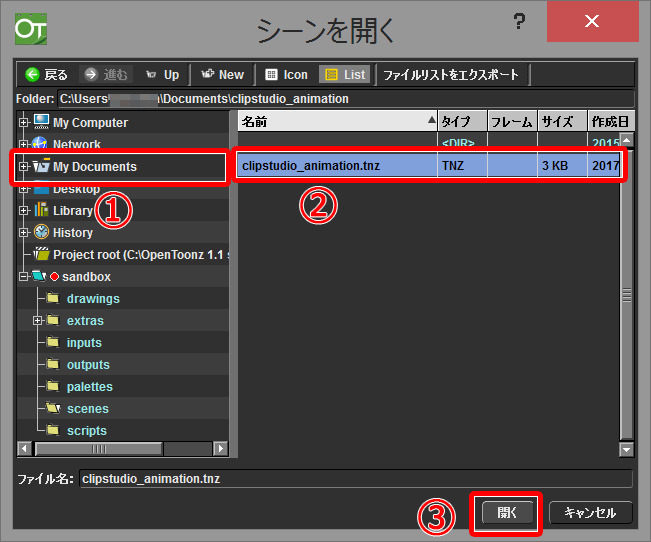This screenshot has width=651, height=542.
Task: Expand the extras folder
Action: coord(37,321)
